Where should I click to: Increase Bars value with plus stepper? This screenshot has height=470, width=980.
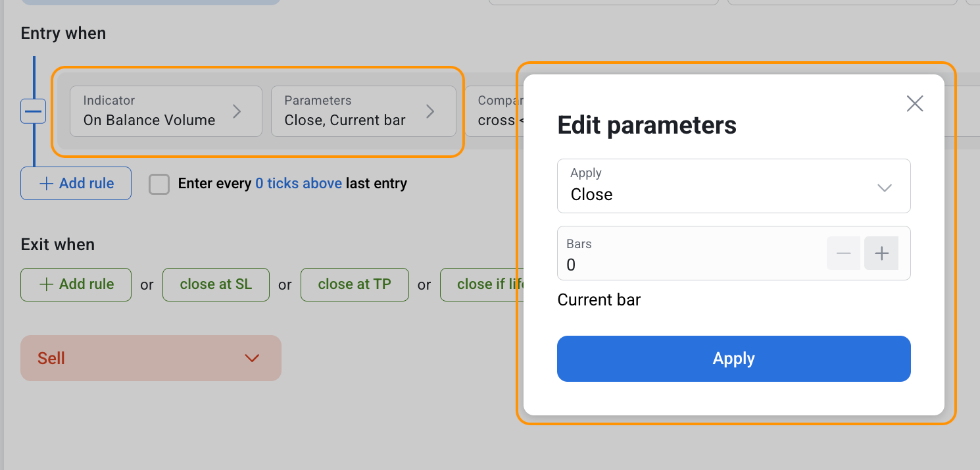881,254
